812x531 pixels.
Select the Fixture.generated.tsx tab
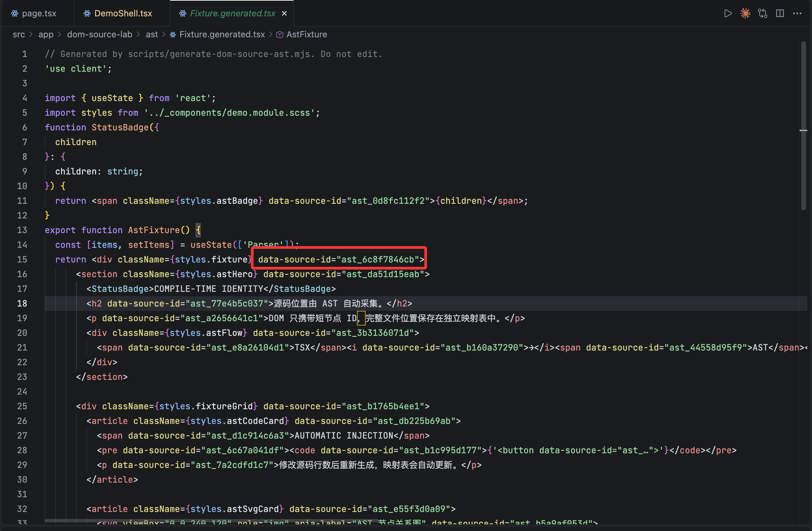232,13
